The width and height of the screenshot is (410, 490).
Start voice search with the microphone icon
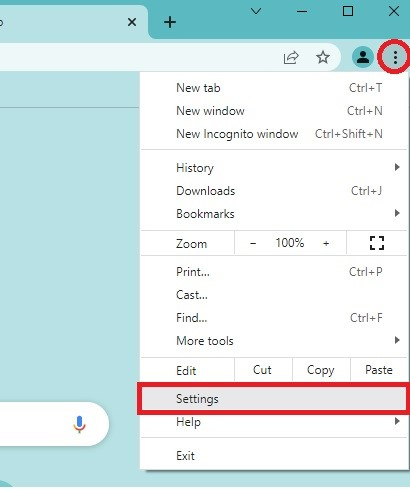tap(79, 424)
